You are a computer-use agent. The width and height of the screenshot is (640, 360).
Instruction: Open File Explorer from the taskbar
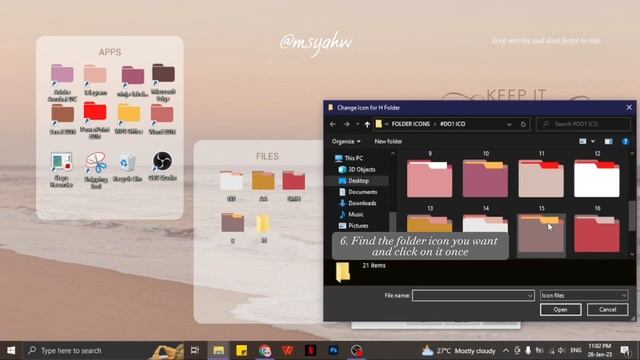218,350
